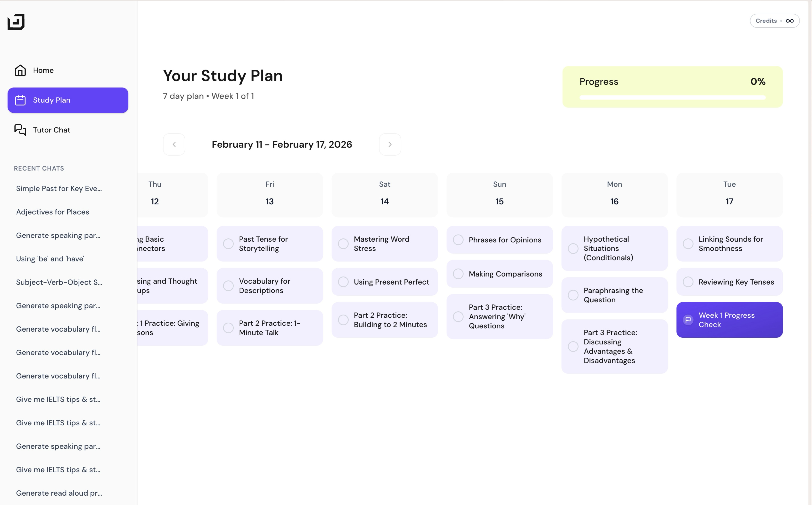Click the flag icon on Week 1 Progress Check

click(688, 319)
